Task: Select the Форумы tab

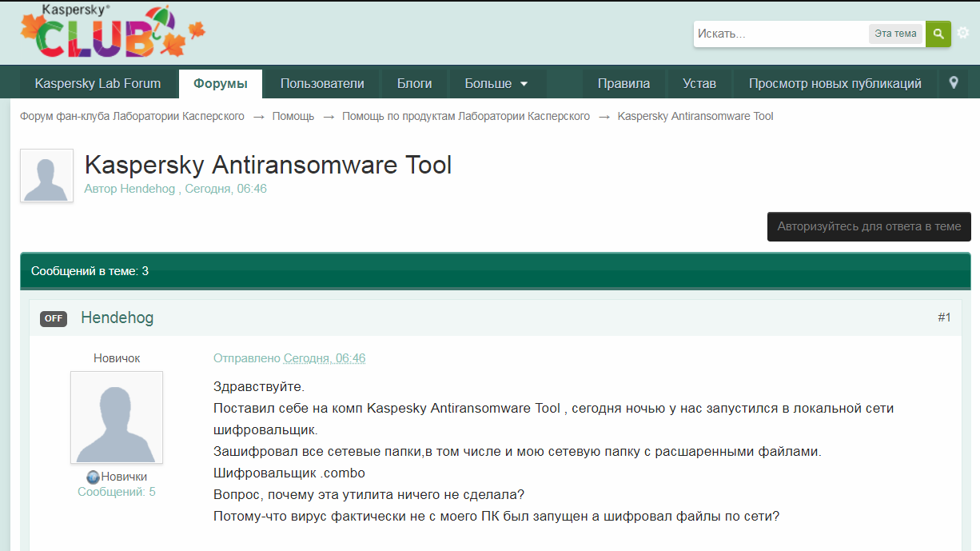Action: coord(221,83)
